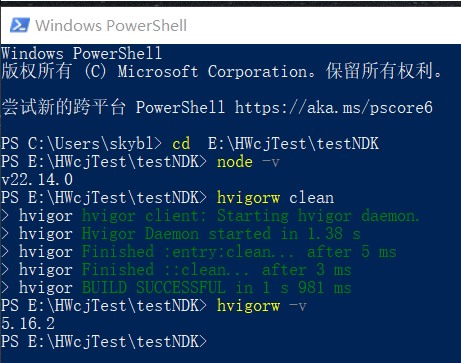Click the last empty prompt line

pos(104,342)
